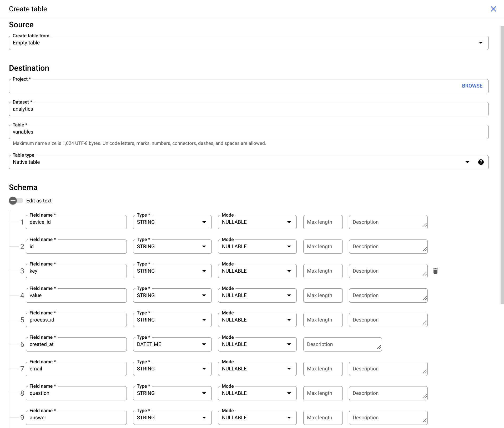The width and height of the screenshot is (504, 428).
Task: Edit the process_id field name
Action: 76,320
